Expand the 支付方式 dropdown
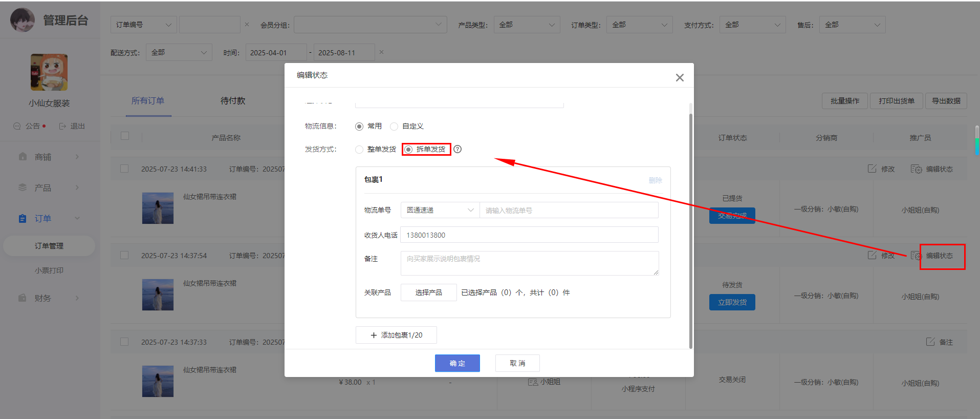980x419 pixels. (752, 25)
